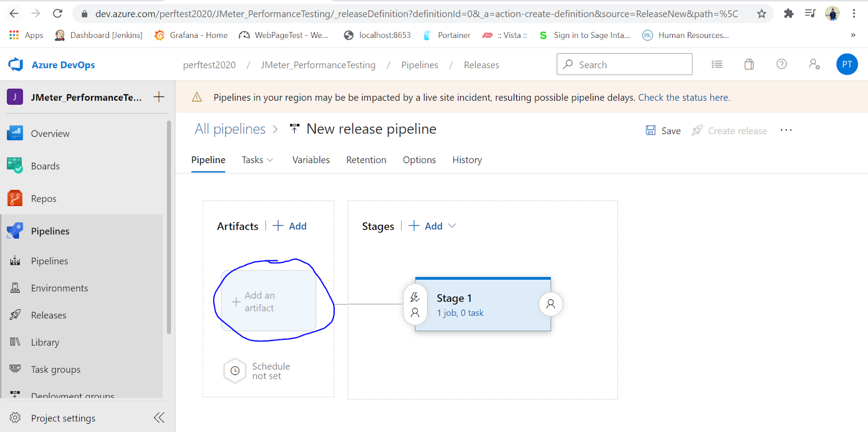This screenshot has width=868, height=432.
Task: Open the Check the status here link
Action: click(x=684, y=98)
